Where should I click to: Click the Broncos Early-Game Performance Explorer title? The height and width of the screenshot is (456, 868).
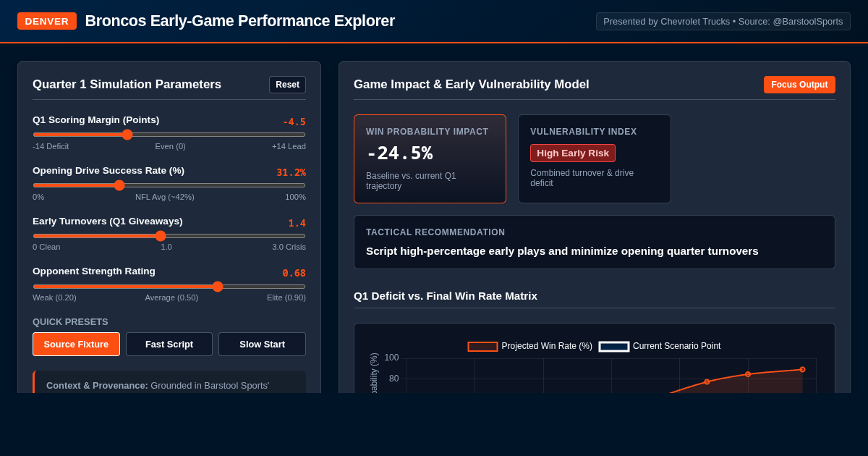(240, 21)
